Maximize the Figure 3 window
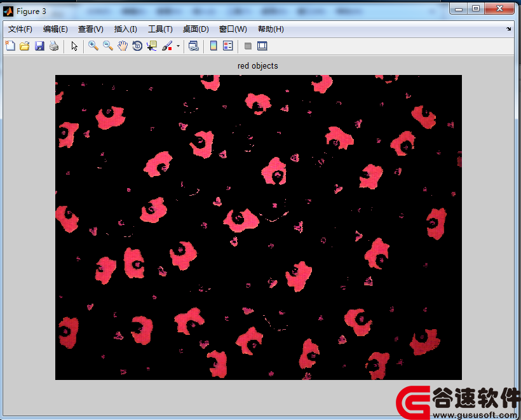Screen dimensions: 521x420 tap(476, 9)
